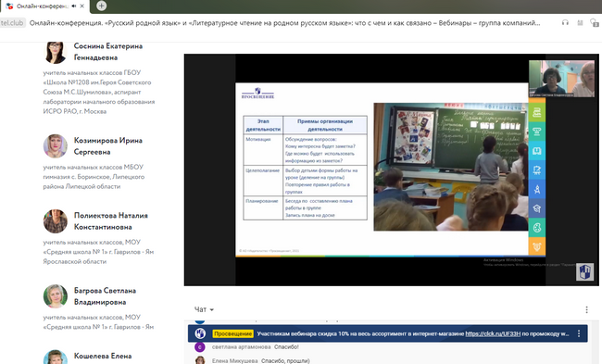Screen dimensions: 602x364
Task: Click 'ИСРО РАО, г. Москва' description text
Action: tap(74, 111)
